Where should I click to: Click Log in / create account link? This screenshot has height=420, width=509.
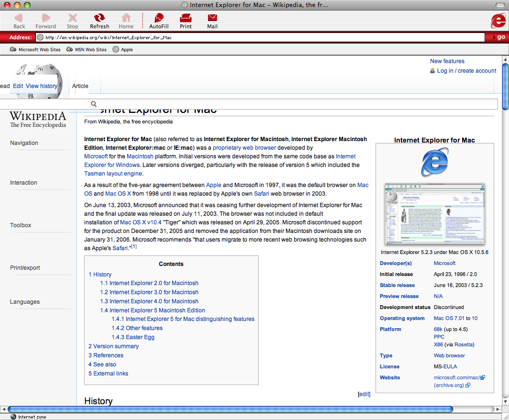[466, 71]
